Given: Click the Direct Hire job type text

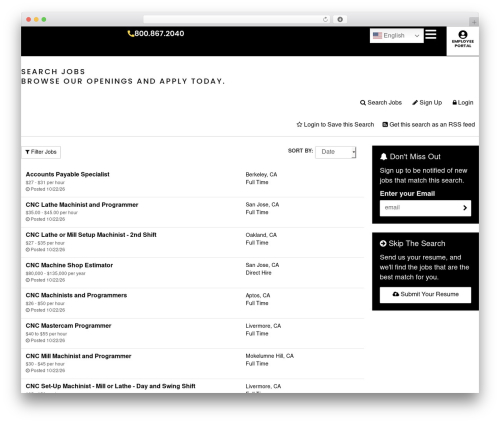Looking at the screenshot, I should [x=258, y=273].
